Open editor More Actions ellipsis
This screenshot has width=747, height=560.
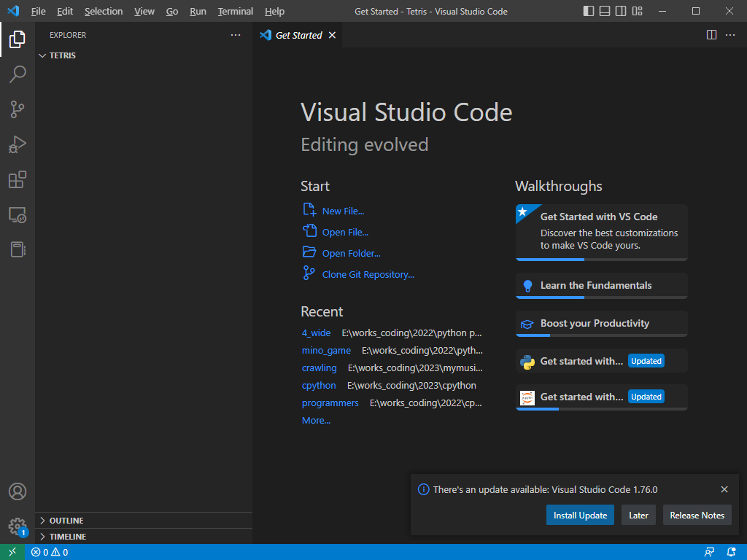tap(729, 35)
